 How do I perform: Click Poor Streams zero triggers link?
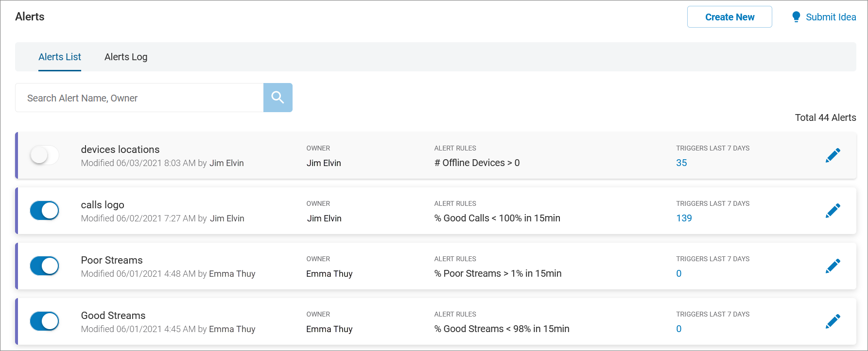click(x=679, y=274)
